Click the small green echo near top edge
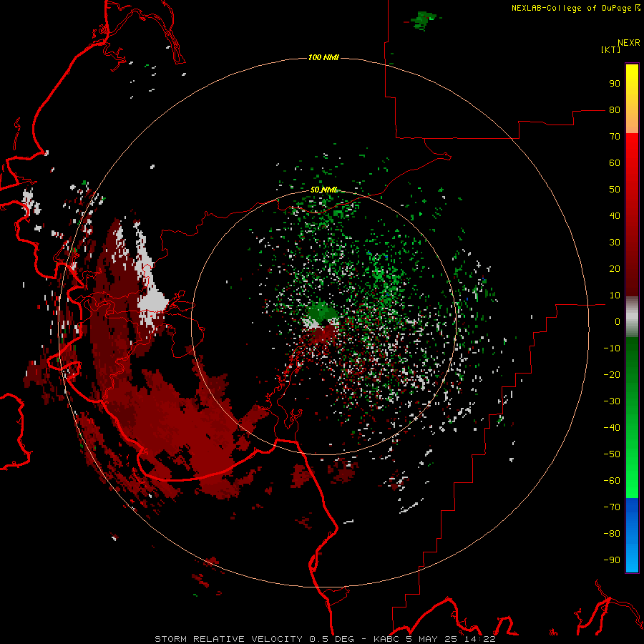This screenshot has width=644, height=644. (x=423, y=20)
